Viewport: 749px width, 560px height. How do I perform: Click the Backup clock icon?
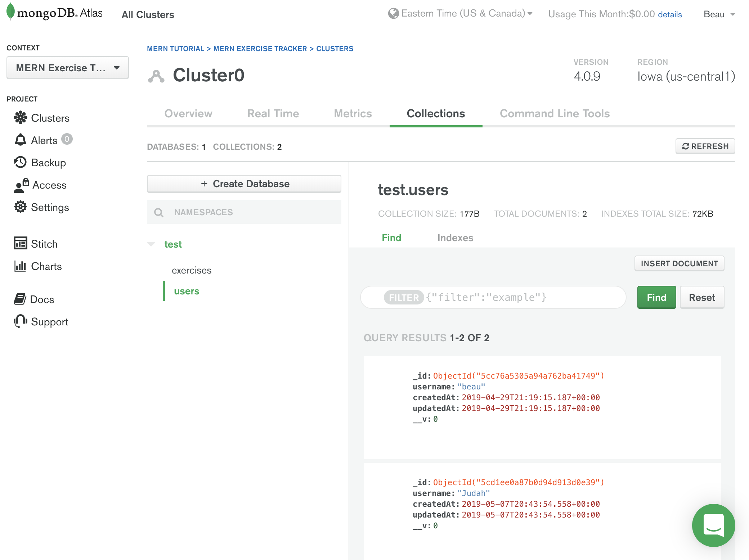20,162
